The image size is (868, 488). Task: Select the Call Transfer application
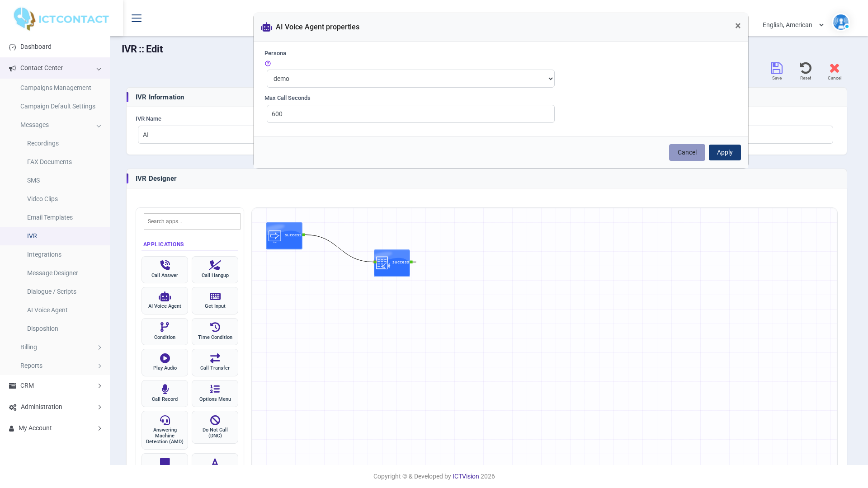pyautogui.click(x=215, y=362)
